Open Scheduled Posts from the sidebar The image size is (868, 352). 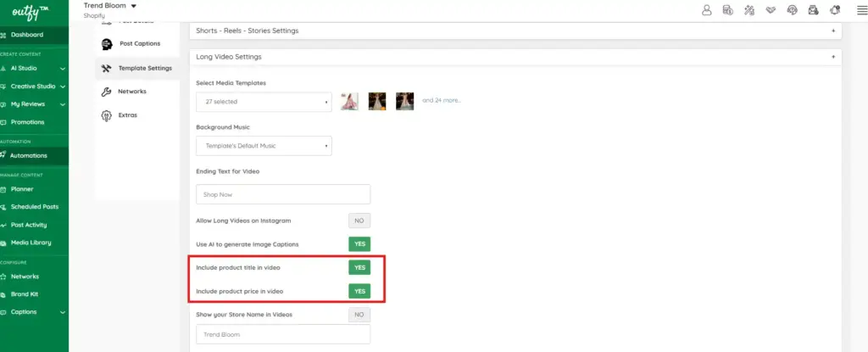(x=34, y=207)
